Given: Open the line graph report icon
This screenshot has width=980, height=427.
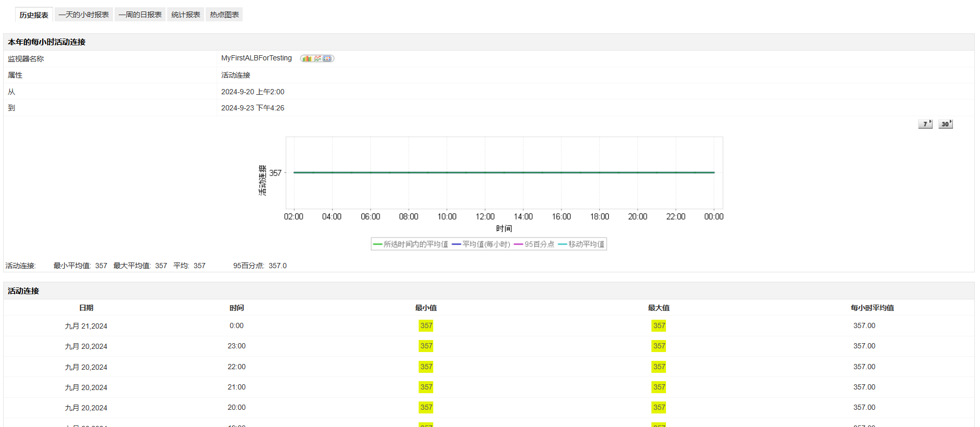Looking at the screenshot, I should pos(318,59).
